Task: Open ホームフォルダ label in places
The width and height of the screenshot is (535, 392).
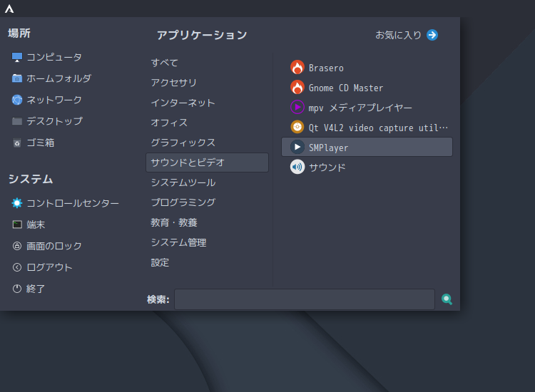Action: point(58,78)
